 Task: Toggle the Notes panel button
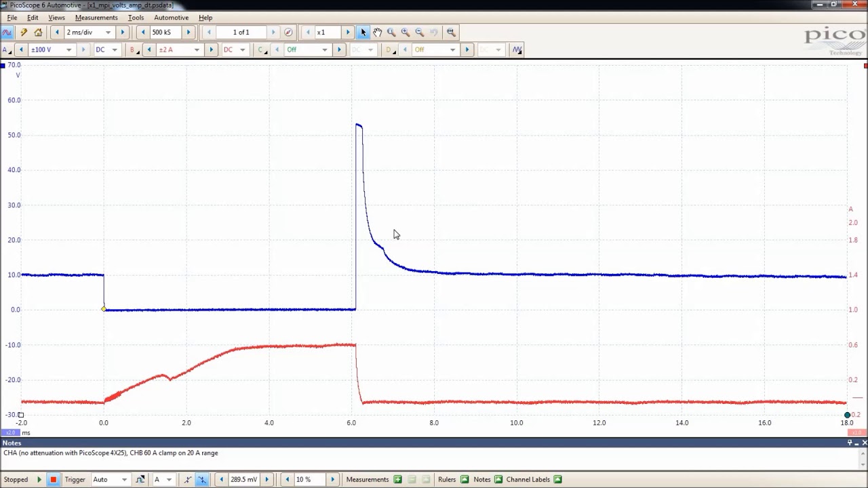(x=498, y=480)
